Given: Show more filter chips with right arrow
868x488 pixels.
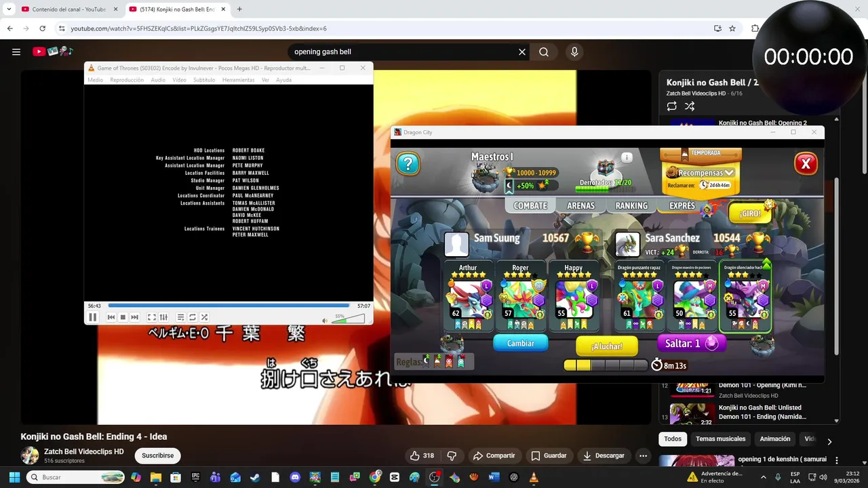Looking at the screenshot, I should point(829,441).
